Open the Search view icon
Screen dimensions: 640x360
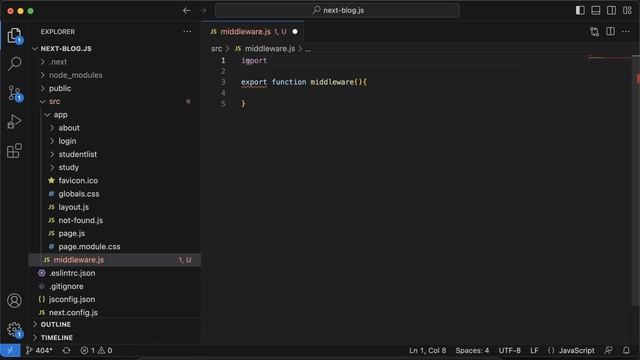click(15, 64)
